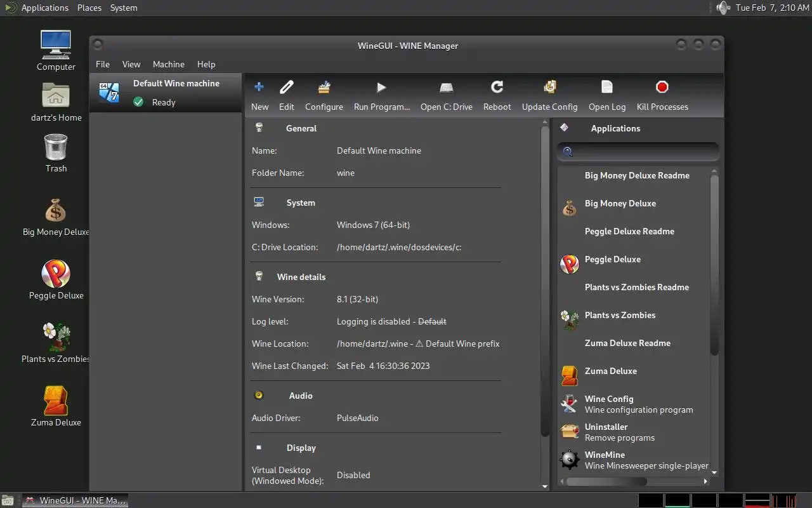Click the Wine Version 8.1 (32-bit) value
The image size is (812, 508).
(357, 299)
